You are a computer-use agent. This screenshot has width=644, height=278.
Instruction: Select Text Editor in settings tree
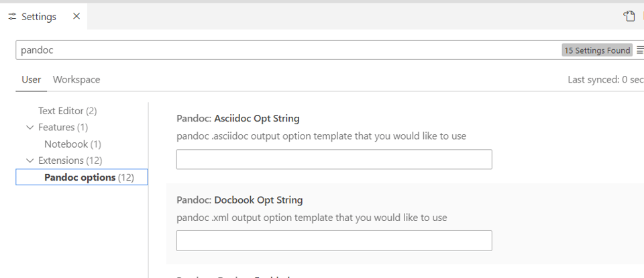(67, 111)
